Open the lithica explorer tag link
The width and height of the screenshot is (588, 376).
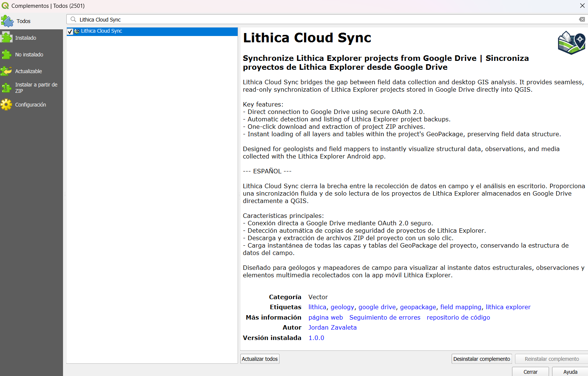508,307
